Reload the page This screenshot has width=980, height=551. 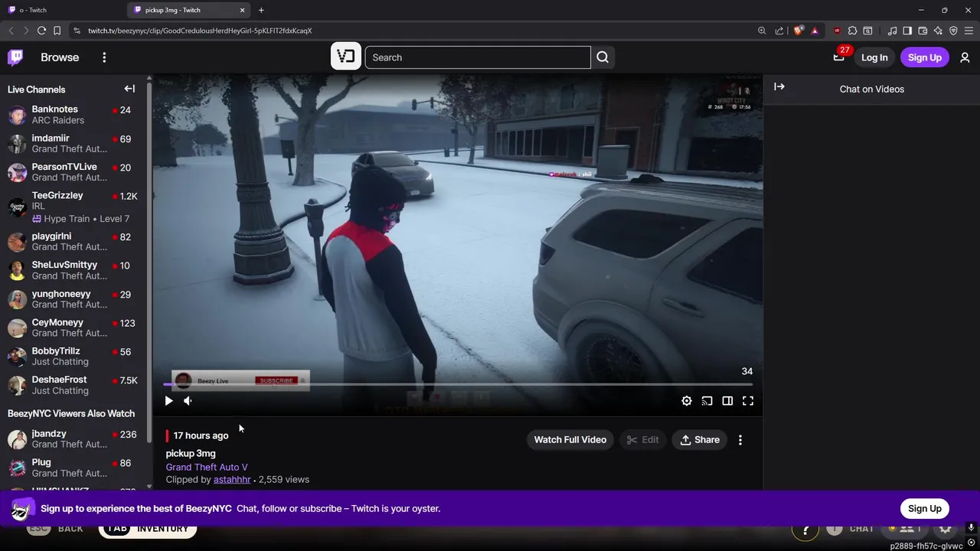tap(41, 31)
